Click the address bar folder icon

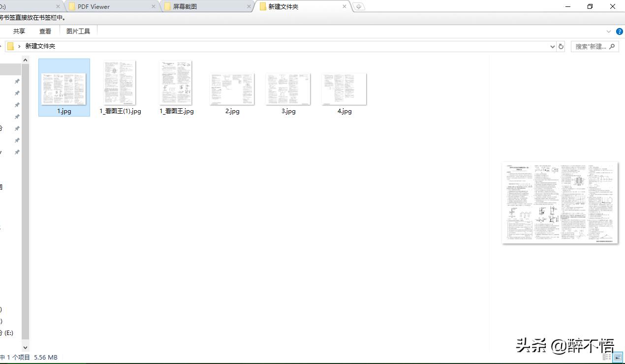10,46
